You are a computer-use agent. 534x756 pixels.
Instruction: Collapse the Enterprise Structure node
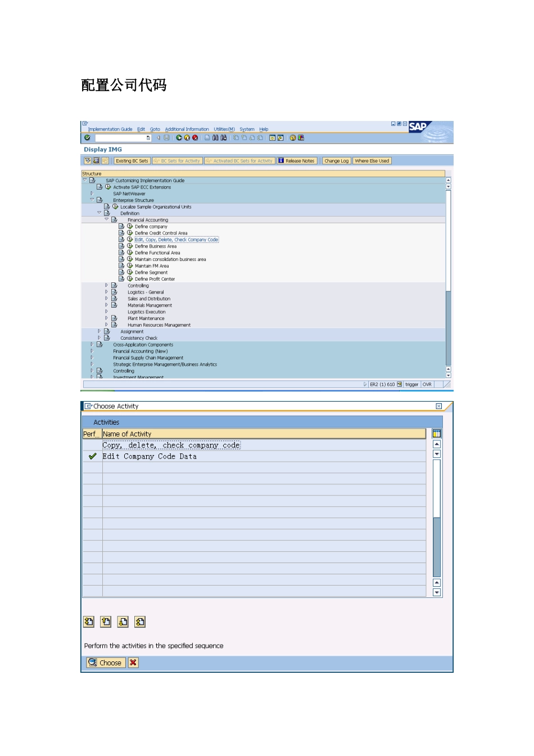point(92,200)
